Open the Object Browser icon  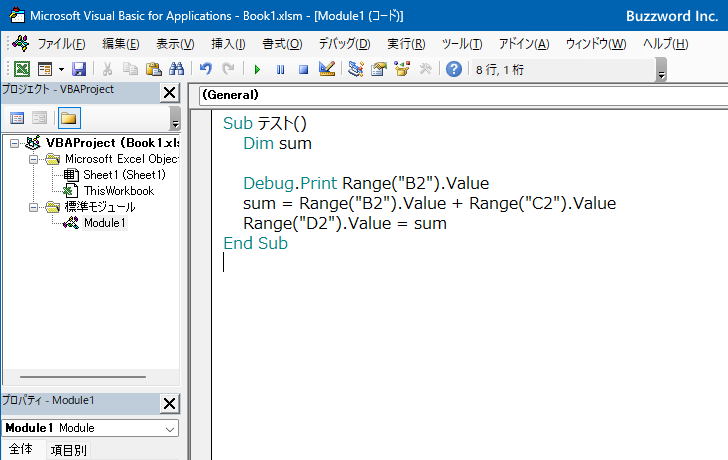tap(402, 69)
